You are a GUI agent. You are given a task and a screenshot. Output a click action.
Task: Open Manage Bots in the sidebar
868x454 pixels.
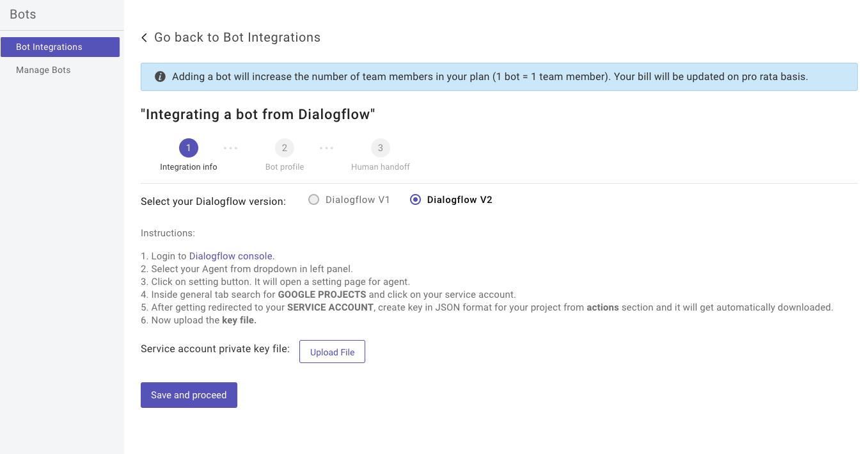point(43,70)
